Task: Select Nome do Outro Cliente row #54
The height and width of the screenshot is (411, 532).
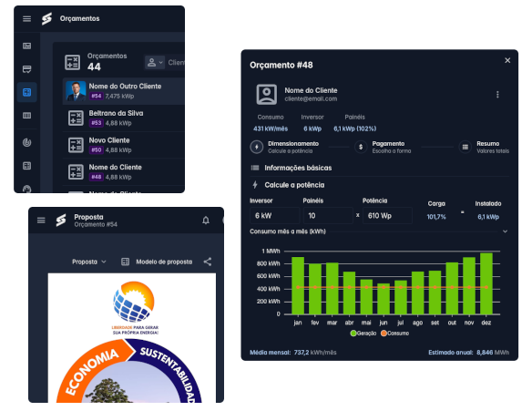Action: (124, 91)
